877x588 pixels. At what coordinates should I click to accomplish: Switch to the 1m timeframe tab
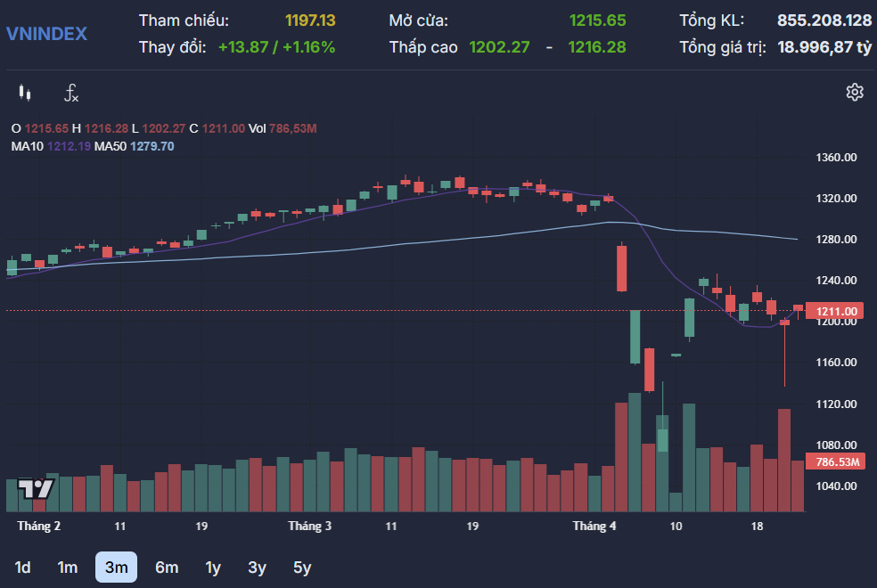(x=67, y=567)
